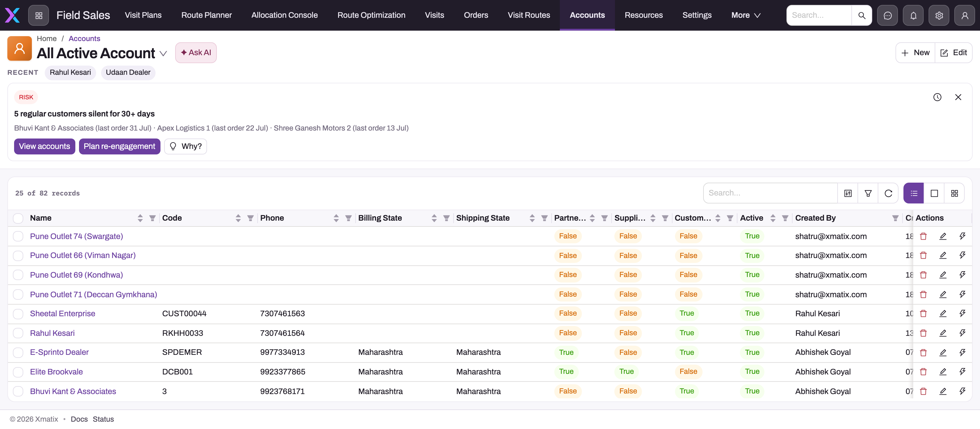The width and height of the screenshot is (980, 429).
Task: Select the Elite Brookvale checkbox
Action: point(18,372)
